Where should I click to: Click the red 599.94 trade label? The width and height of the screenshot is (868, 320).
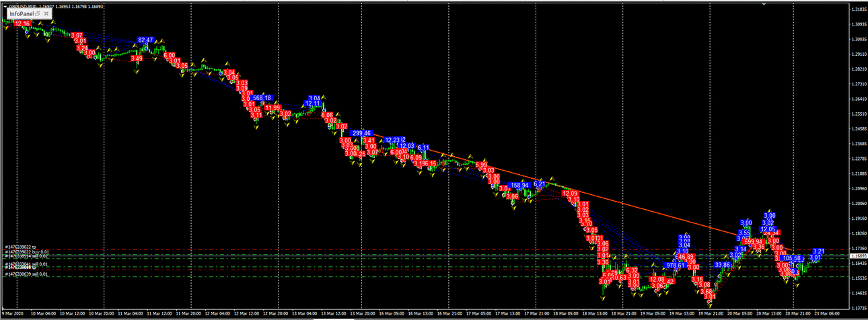[754, 242]
